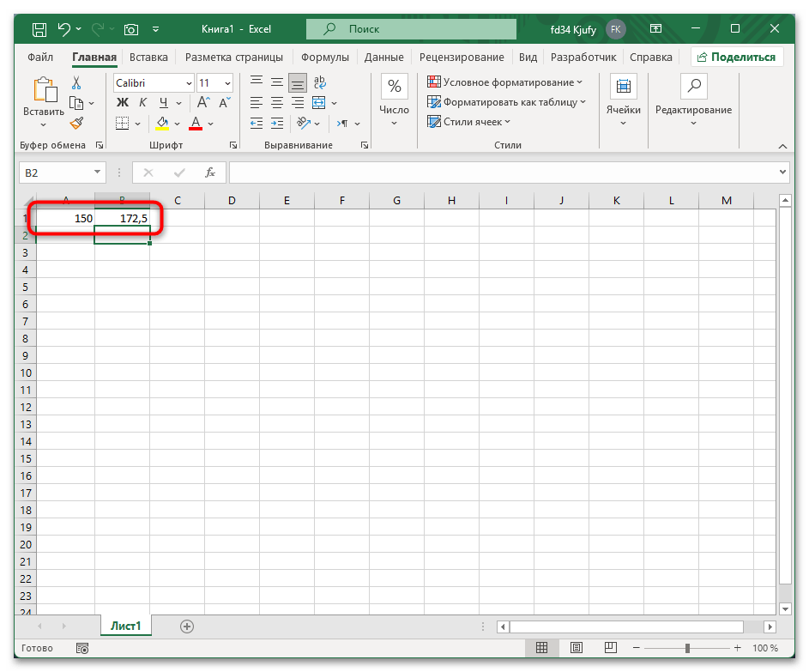
Task: Collapse the ribbon chevron
Action: click(x=782, y=147)
